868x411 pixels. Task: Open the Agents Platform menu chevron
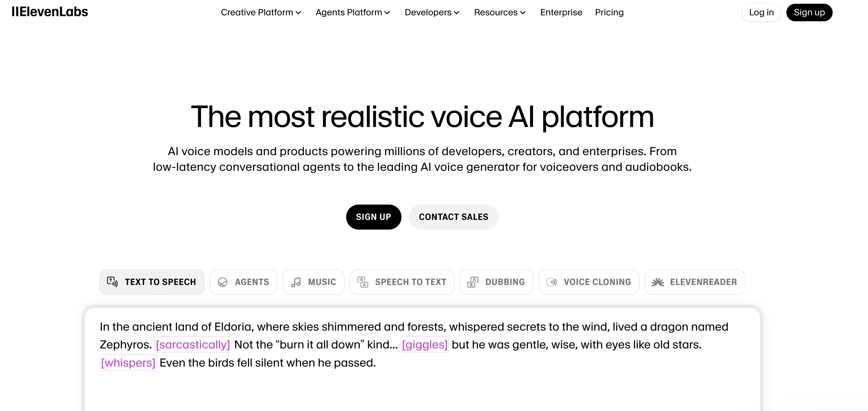tap(387, 13)
